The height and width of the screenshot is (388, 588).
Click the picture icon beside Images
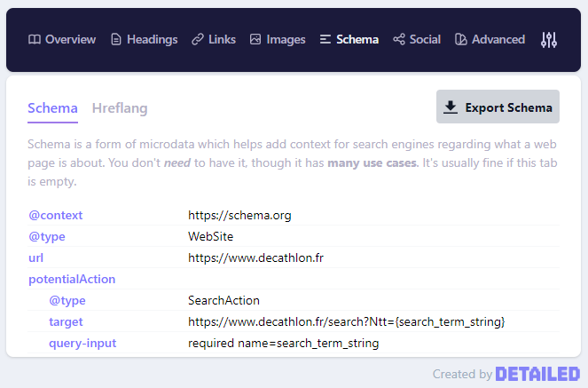255,39
